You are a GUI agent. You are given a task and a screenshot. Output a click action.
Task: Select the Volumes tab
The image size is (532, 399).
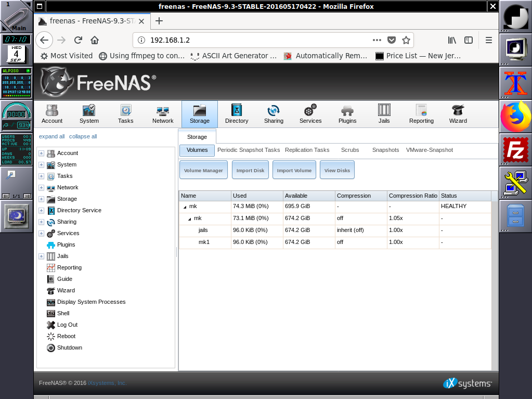pos(197,150)
